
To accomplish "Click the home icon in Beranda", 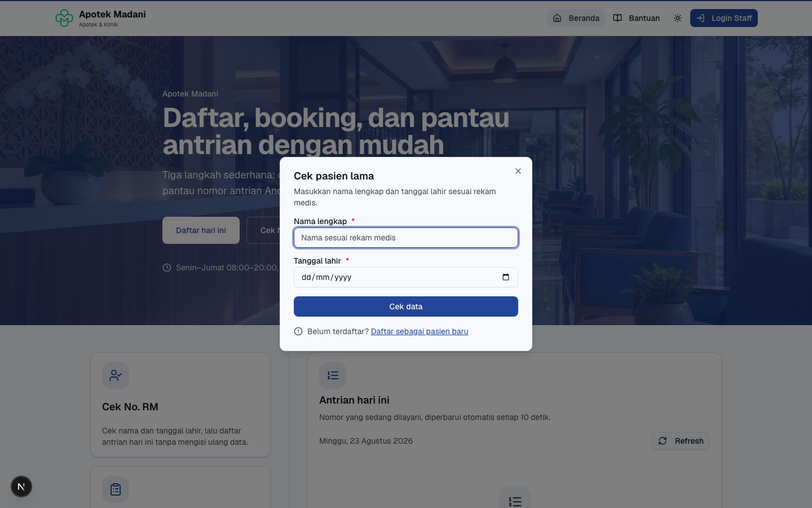I will coord(557,18).
